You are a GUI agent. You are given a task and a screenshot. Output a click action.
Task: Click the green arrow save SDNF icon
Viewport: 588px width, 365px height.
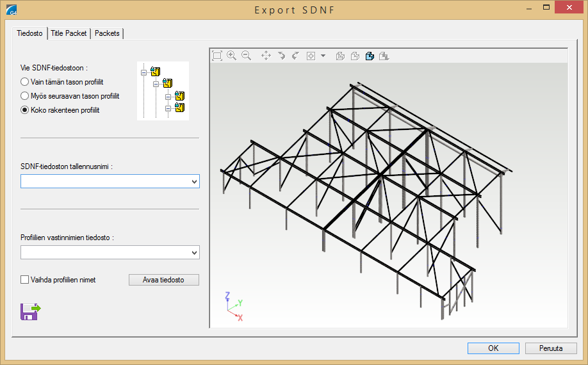30,311
